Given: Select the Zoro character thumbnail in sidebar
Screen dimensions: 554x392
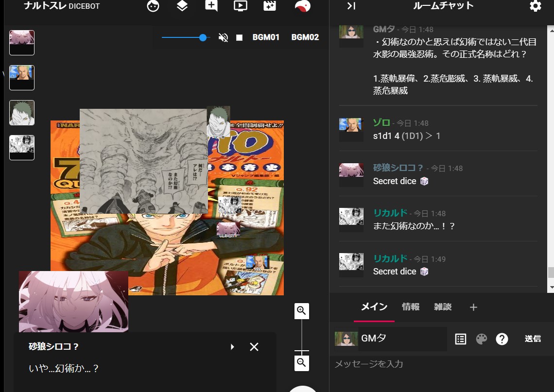Looking at the screenshot, I should (x=22, y=78).
